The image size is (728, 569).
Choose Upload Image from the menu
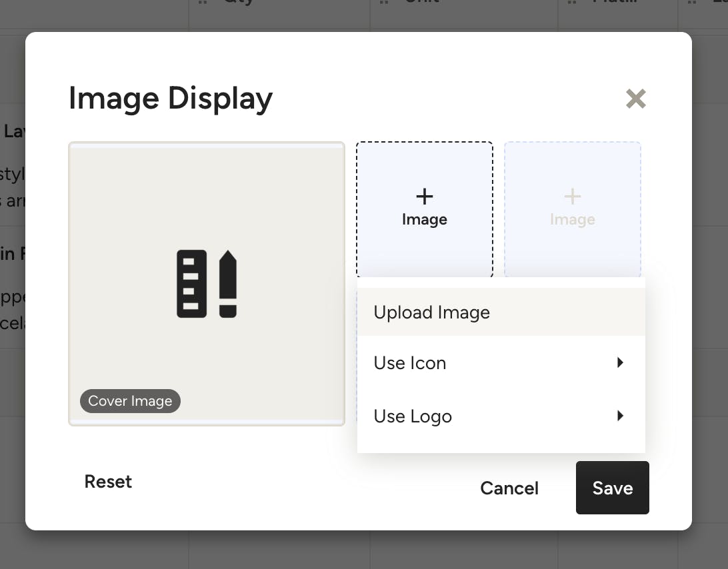[x=432, y=312]
